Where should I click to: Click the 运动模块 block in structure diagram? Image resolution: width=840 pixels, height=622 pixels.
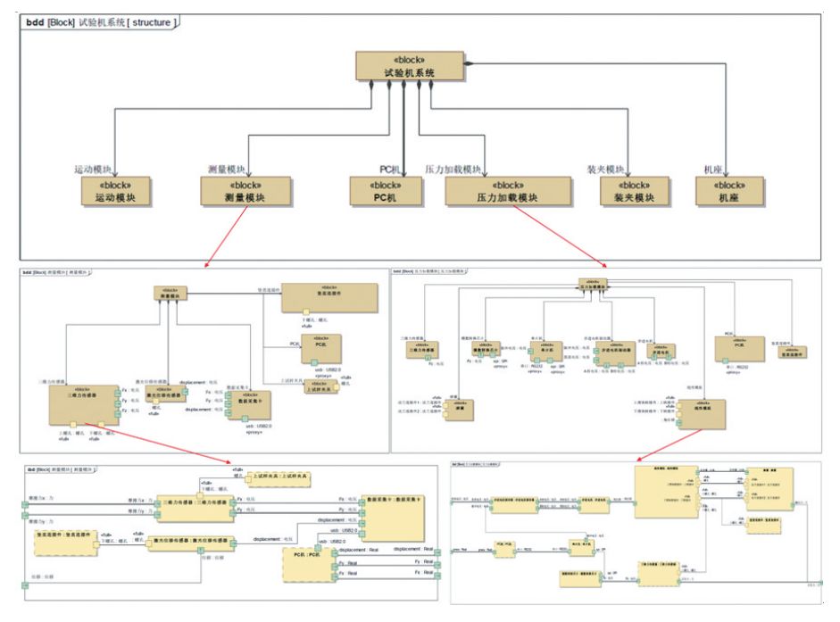pyautogui.click(x=116, y=191)
